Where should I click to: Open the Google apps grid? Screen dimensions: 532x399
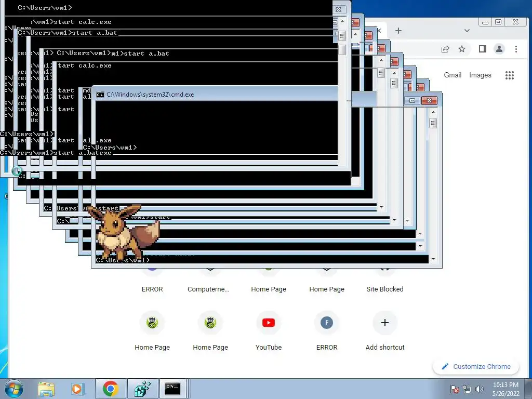510,75
